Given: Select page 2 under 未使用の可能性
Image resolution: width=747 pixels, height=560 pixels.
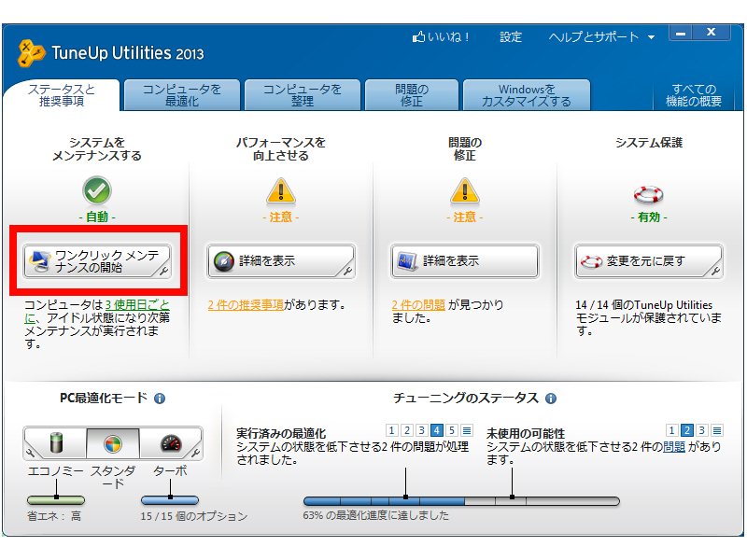Looking at the screenshot, I should tap(686, 430).
